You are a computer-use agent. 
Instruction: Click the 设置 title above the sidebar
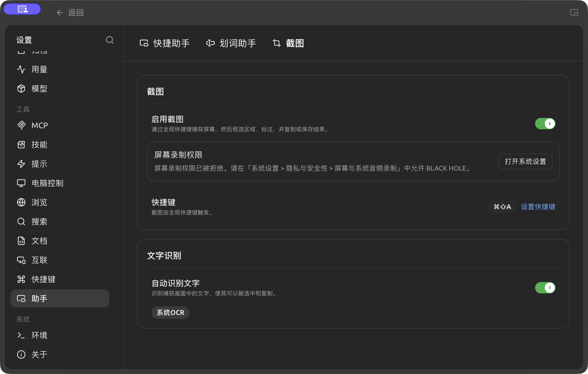pos(24,40)
